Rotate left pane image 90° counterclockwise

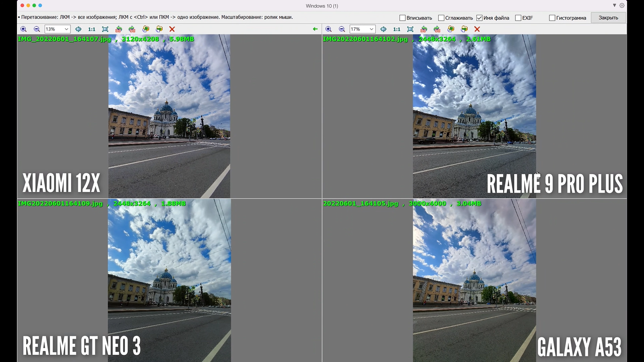[x=118, y=29]
